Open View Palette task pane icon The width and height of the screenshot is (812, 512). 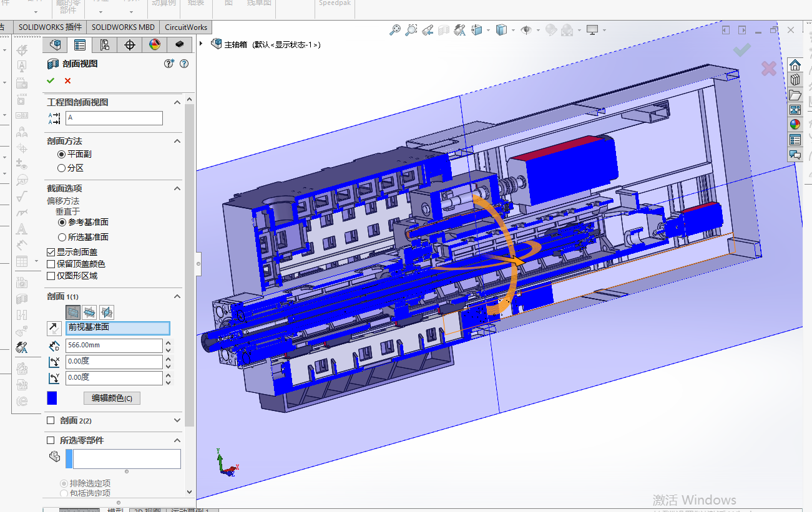pos(795,110)
